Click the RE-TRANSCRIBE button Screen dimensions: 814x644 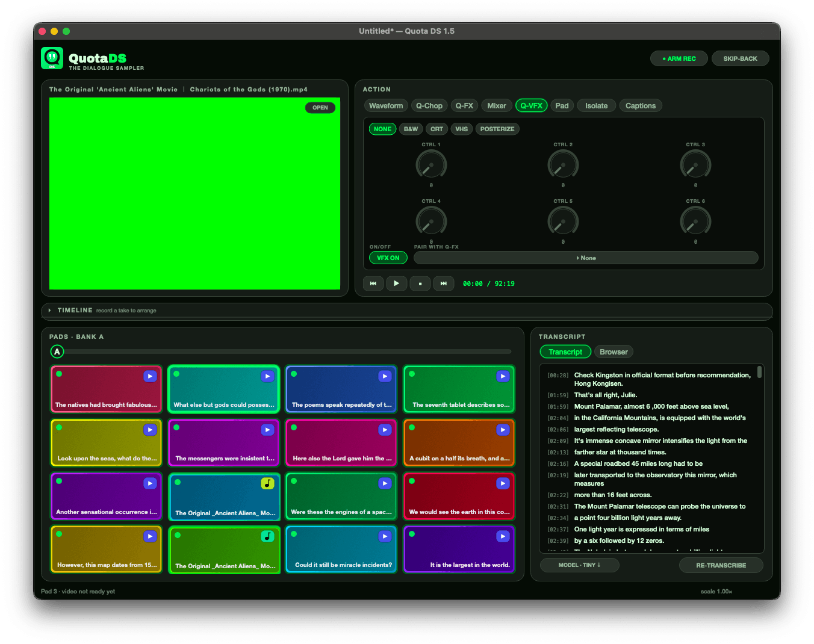coord(721,565)
